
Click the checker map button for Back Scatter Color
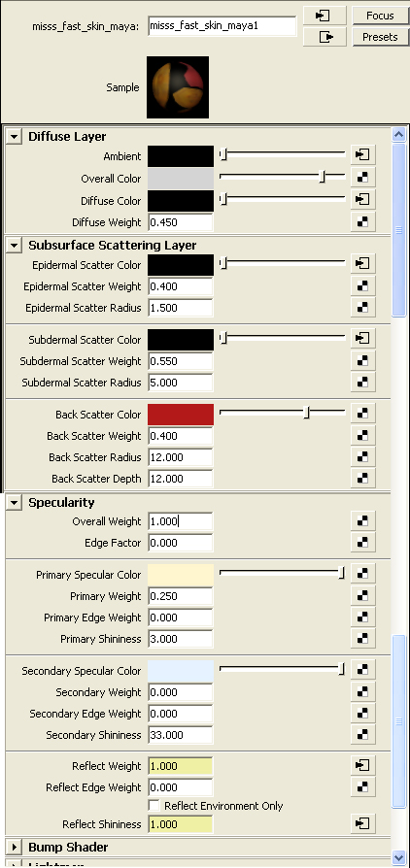point(362,413)
